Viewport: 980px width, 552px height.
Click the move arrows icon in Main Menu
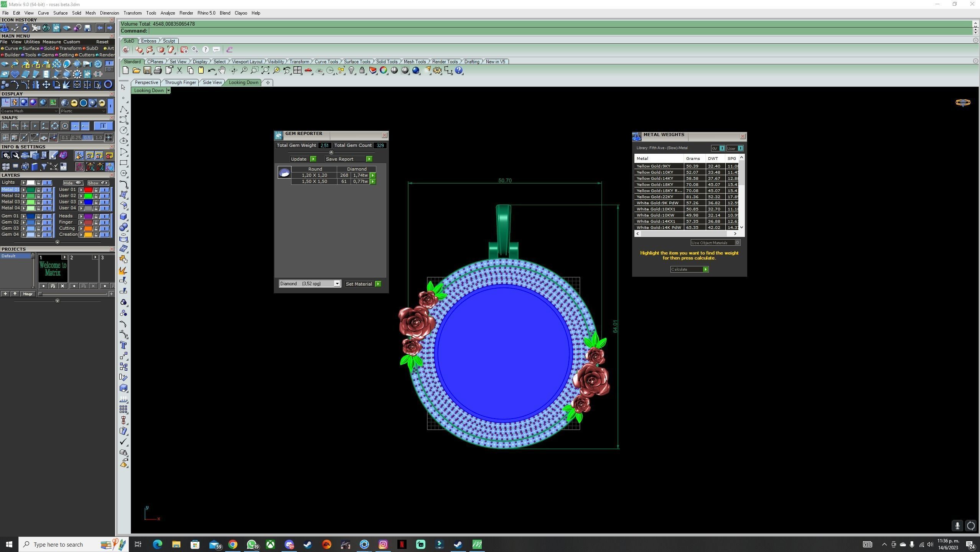[x=46, y=85]
